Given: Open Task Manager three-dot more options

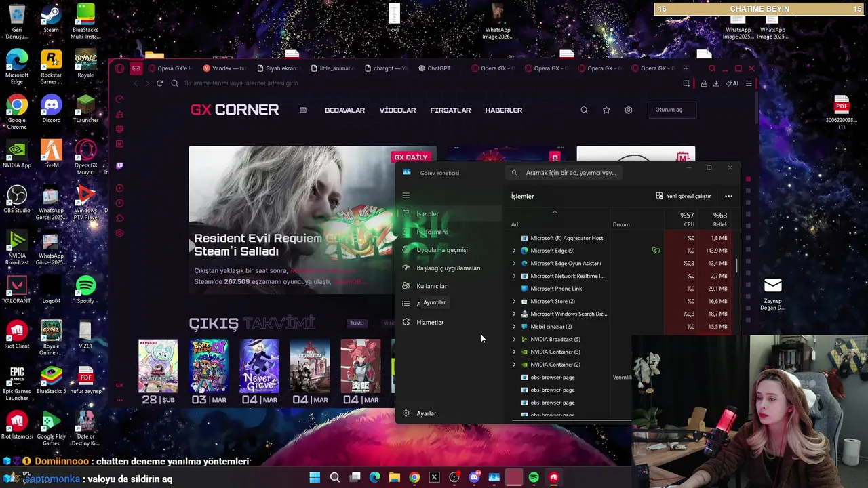Looking at the screenshot, I should click(x=728, y=196).
